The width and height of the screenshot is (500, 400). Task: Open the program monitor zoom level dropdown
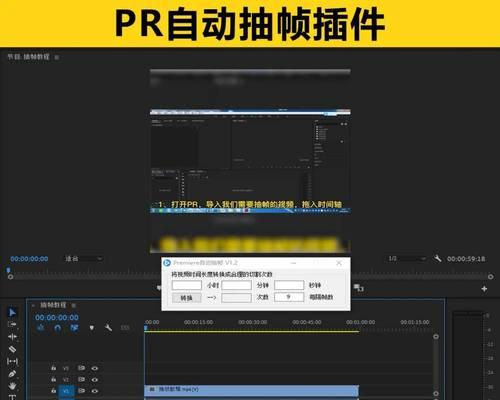[83, 258]
